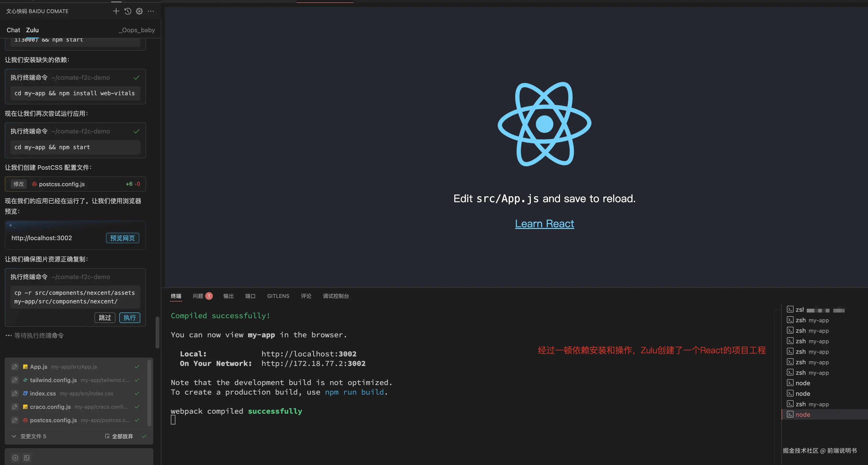Click the 预览网页 preview button
The width and height of the screenshot is (868, 465).
click(x=122, y=238)
